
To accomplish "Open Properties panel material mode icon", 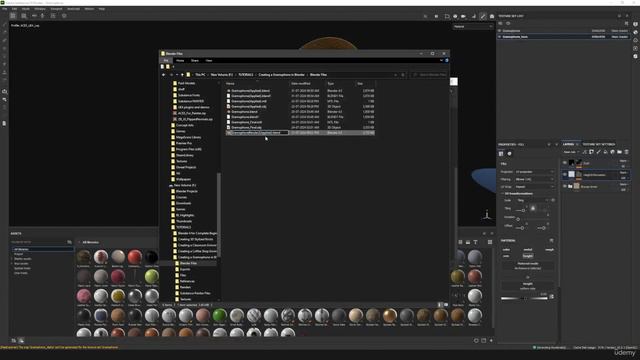I will tap(509, 153).
